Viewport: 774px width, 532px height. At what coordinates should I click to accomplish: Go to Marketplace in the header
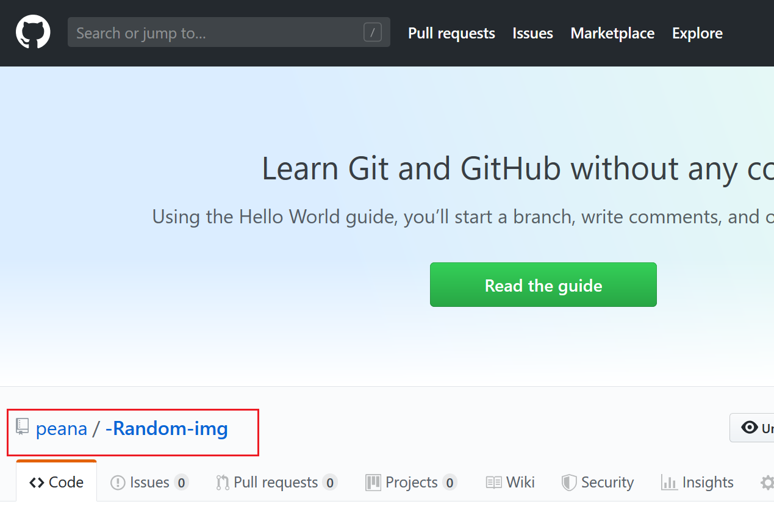(x=612, y=33)
